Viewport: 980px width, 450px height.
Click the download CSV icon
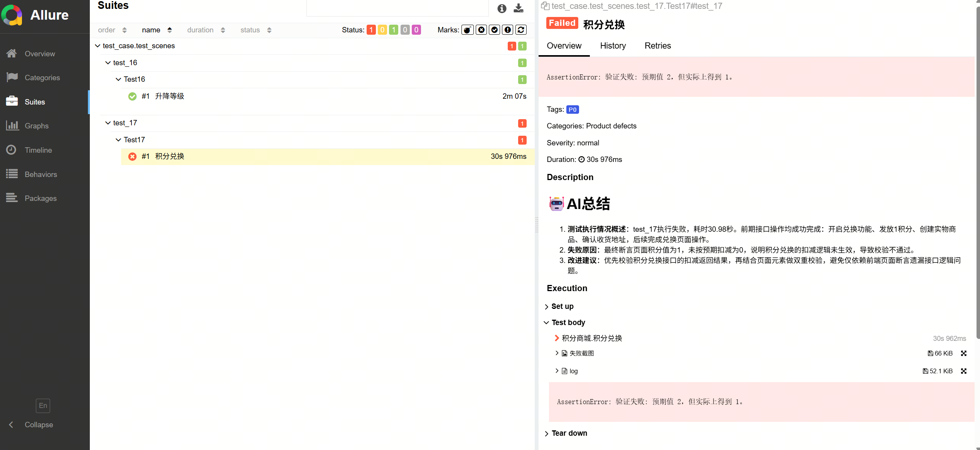click(x=519, y=8)
